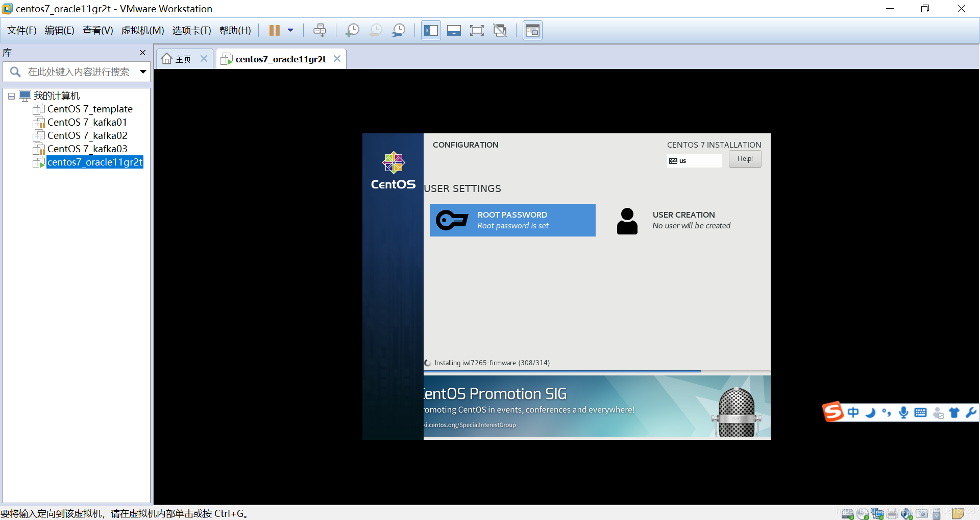Image resolution: width=980 pixels, height=520 pixels.
Task: Send Ctrl+Alt+Del to the virtual machine
Action: (x=320, y=31)
